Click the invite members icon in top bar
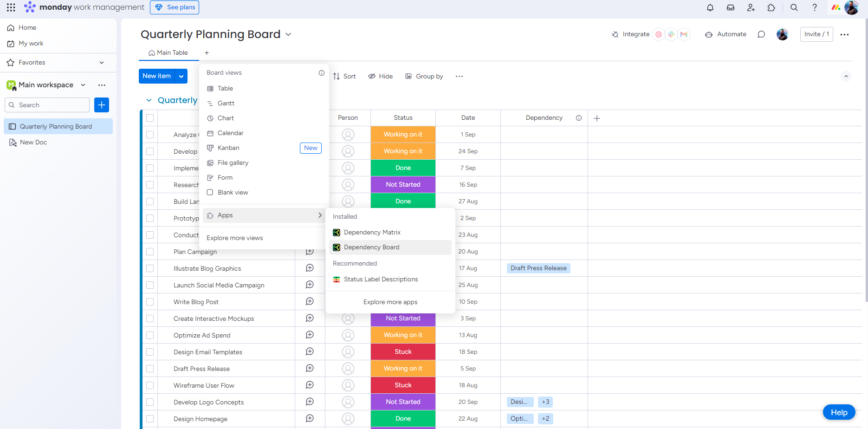 pos(751,7)
